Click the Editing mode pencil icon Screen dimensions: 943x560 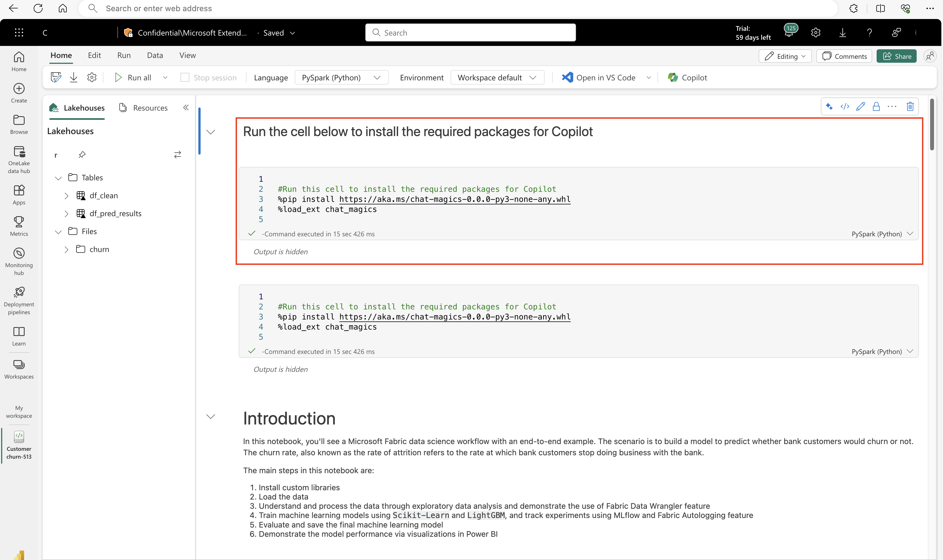769,56
